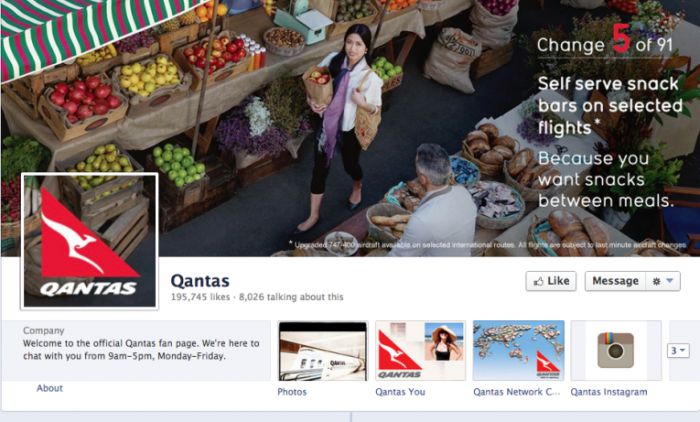700x422 pixels.
Task: Open the Qantas You app thumbnail
Action: [421, 351]
